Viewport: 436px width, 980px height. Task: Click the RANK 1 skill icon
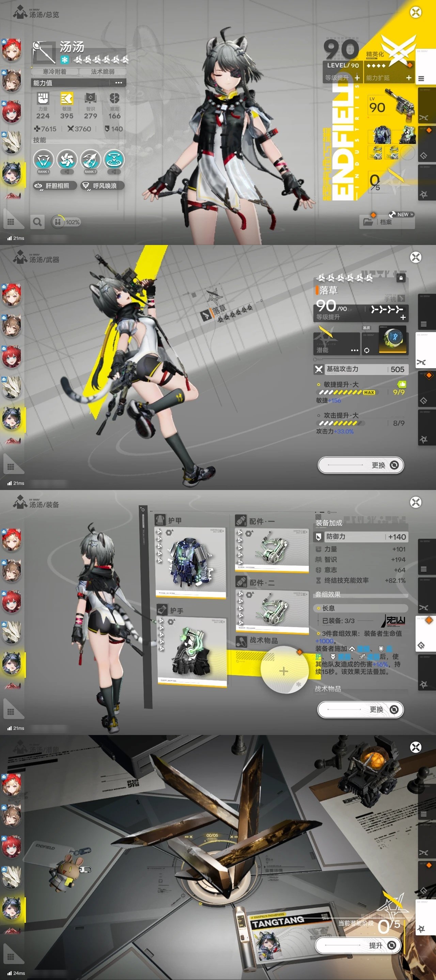[43, 160]
